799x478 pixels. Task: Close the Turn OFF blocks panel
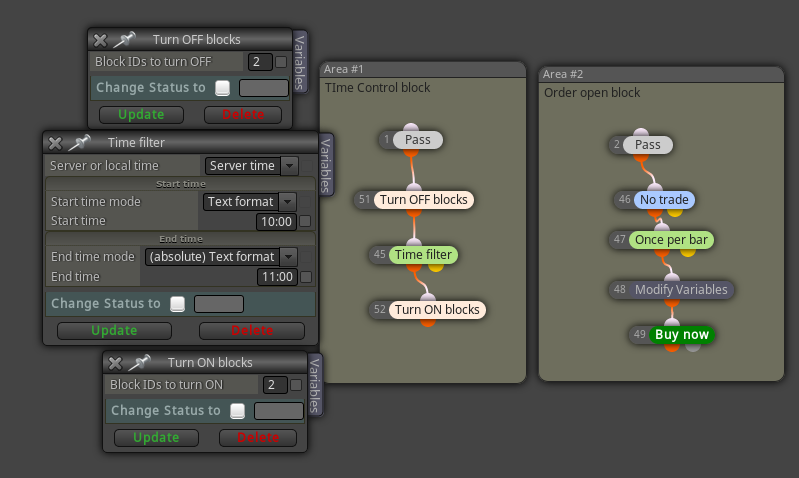[x=100, y=40]
